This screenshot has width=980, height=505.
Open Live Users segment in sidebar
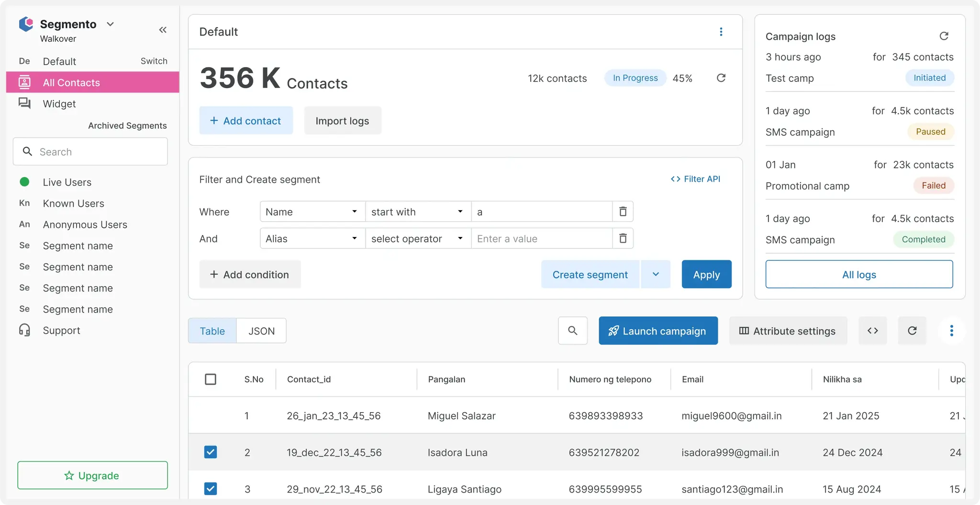click(67, 182)
